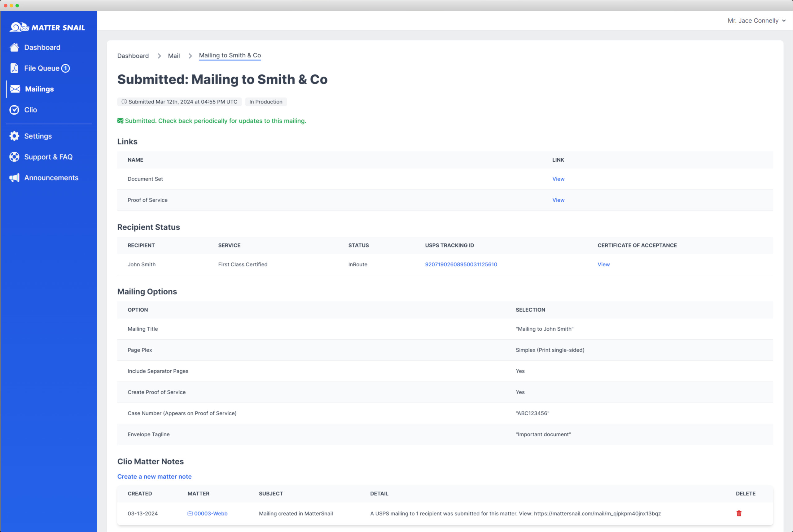Click the Submitted Mar 12th, 2024 timestamp badge
The image size is (793, 532).
[x=179, y=102]
